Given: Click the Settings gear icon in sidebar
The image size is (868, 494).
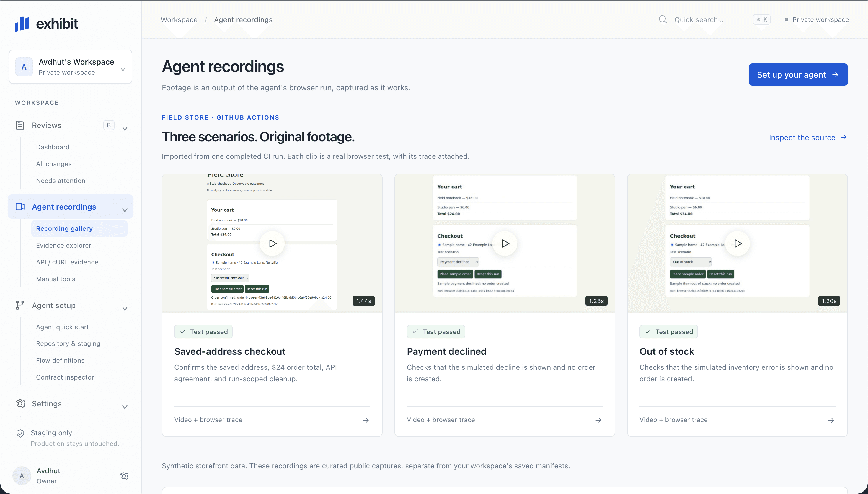Looking at the screenshot, I should click(x=20, y=403).
